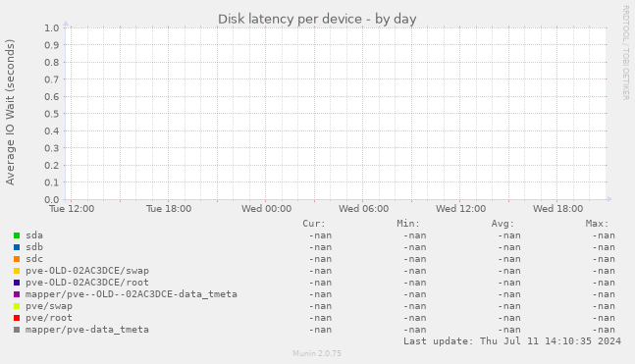
Task: Click the 0.5 y-axis value
Action: pyautogui.click(x=52, y=114)
